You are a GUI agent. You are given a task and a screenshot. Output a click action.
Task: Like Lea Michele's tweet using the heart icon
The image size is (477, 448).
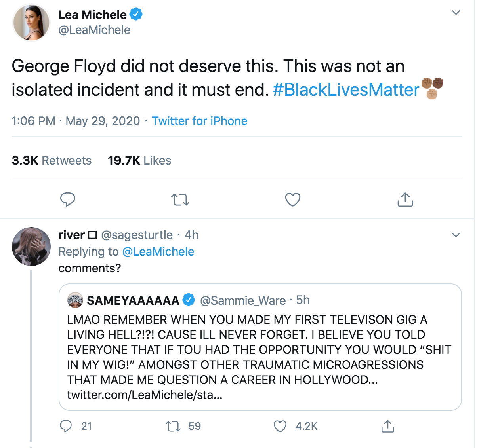click(x=292, y=200)
